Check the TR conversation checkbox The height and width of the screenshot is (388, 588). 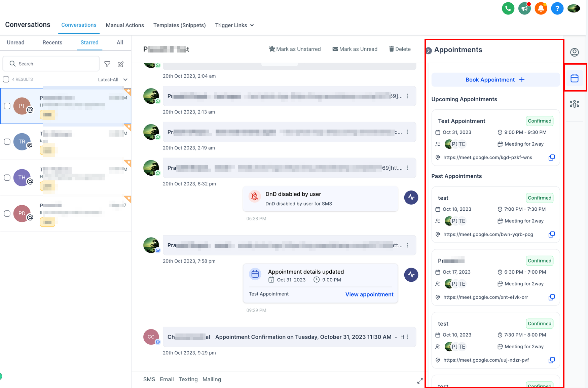coord(7,142)
